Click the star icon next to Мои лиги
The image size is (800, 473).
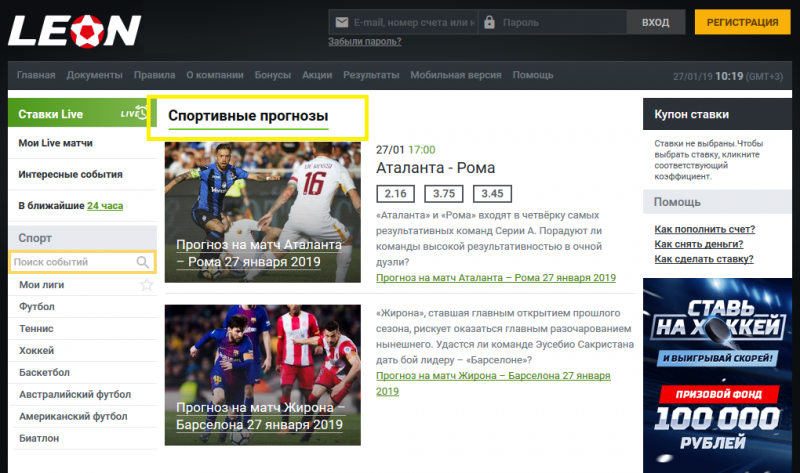tap(146, 285)
